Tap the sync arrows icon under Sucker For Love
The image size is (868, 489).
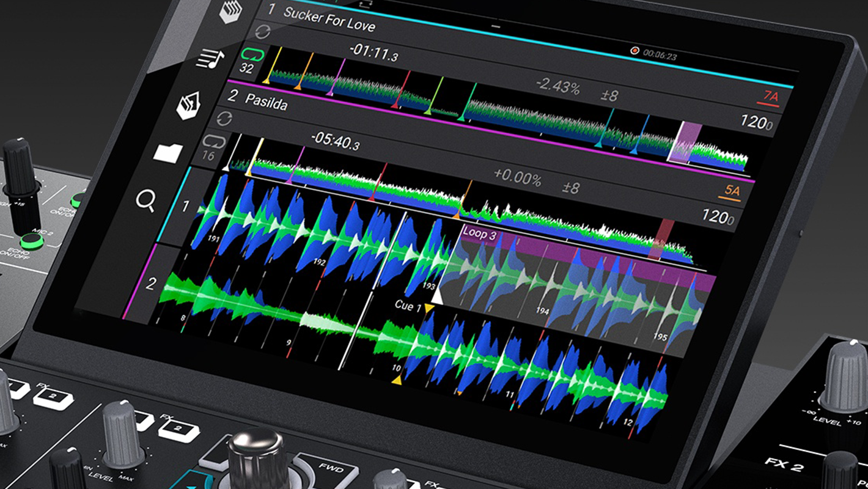click(x=263, y=32)
